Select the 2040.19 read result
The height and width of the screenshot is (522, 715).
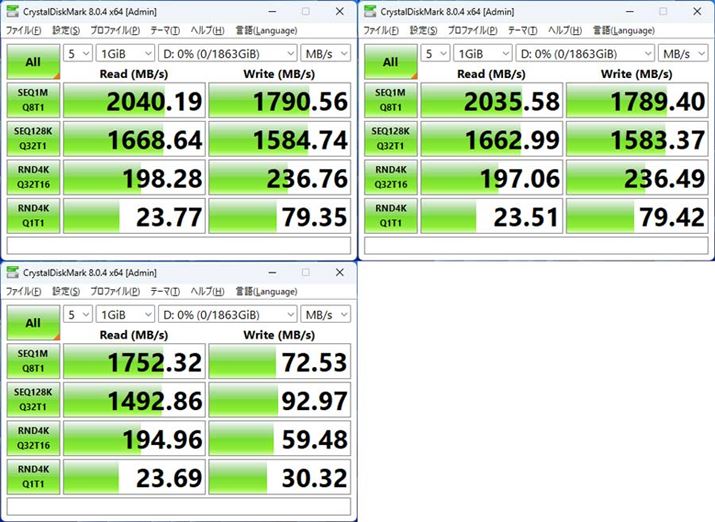tap(135, 100)
